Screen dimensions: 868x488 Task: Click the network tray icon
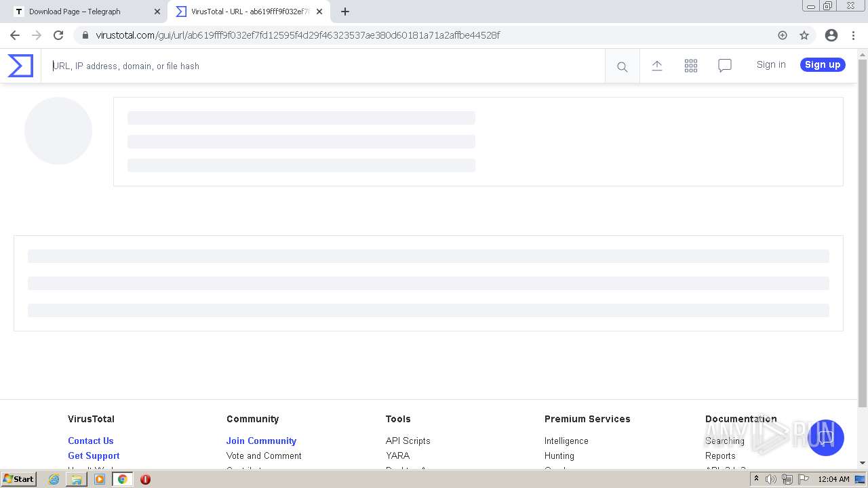point(787,479)
